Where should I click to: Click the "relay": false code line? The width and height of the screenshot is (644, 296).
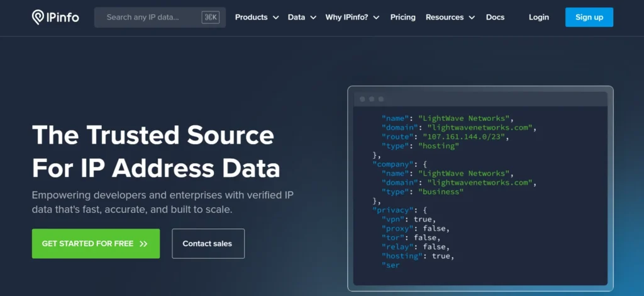point(416,247)
